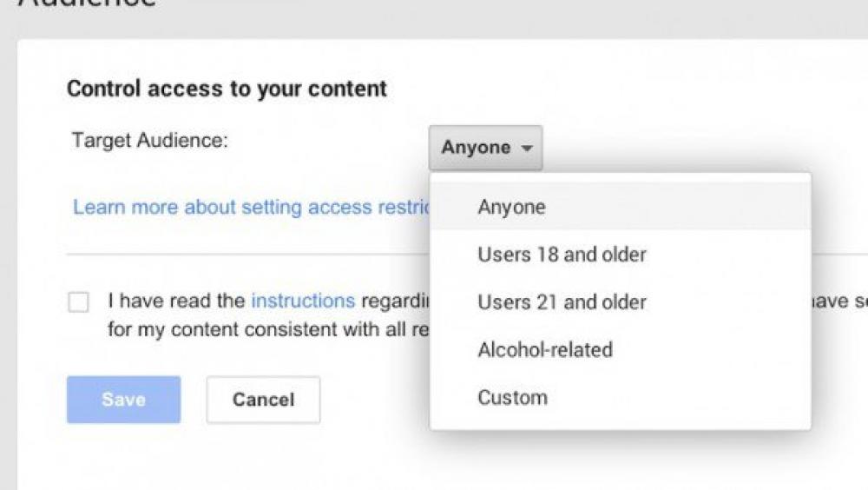868x490 pixels.
Task: Tick the instructions agreement checkbox
Action: (x=78, y=302)
